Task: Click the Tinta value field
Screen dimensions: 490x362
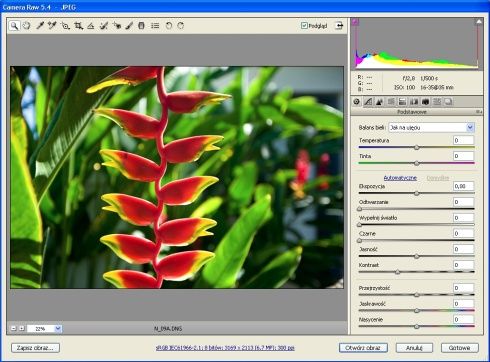Action: 463,156
